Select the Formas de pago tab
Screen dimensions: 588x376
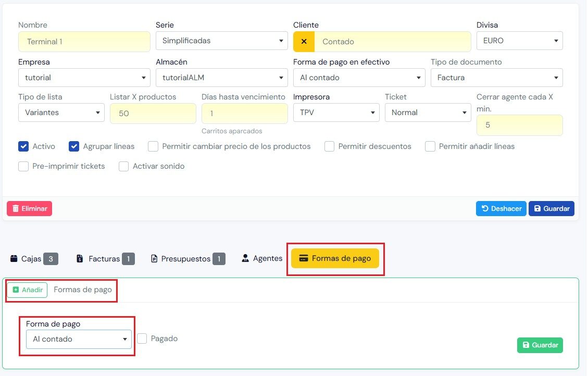tap(335, 258)
